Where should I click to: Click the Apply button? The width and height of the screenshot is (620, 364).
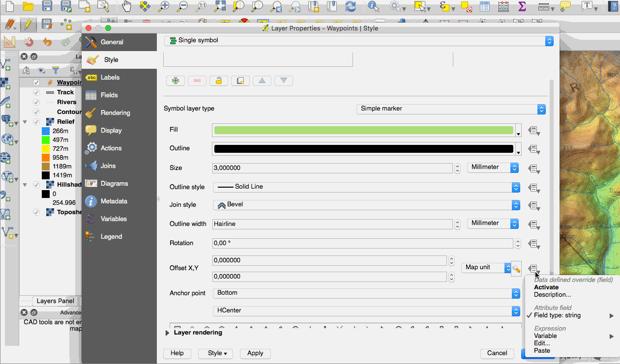click(255, 353)
